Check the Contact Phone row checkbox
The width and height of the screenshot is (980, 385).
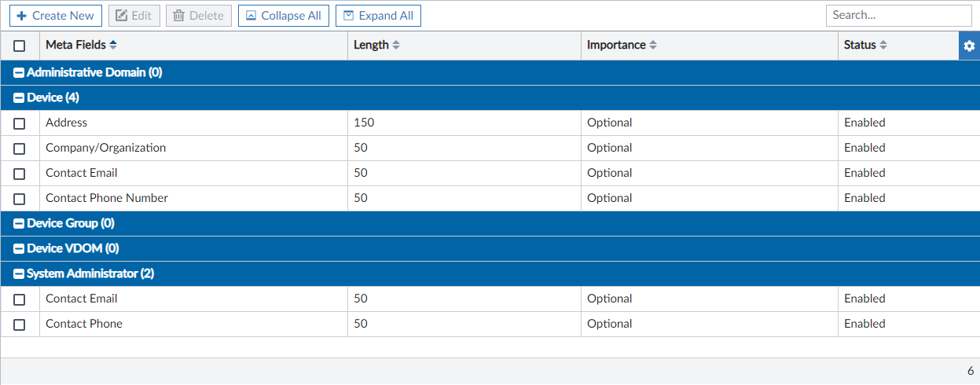20,324
